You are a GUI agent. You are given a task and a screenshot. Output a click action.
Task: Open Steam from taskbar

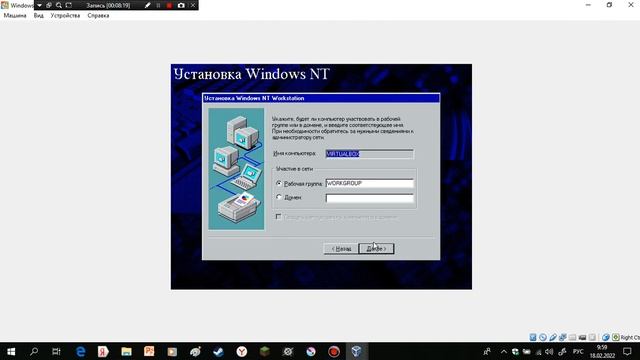click(218, 351)
